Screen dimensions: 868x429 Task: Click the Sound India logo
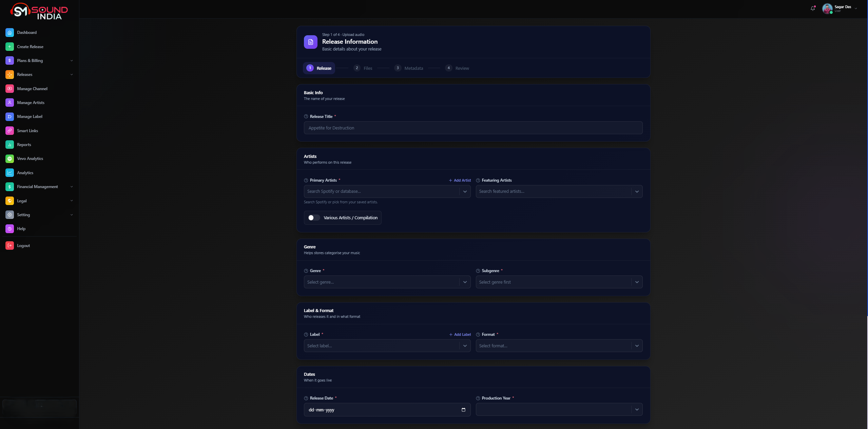pyautogui.click(x=39, y=12)
